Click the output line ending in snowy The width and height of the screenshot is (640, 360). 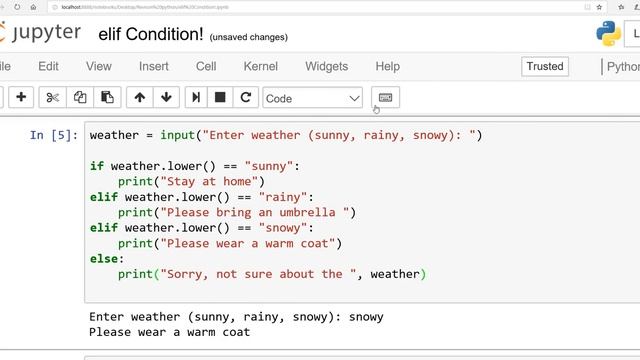pyautogui.click(x=236, y=317)
